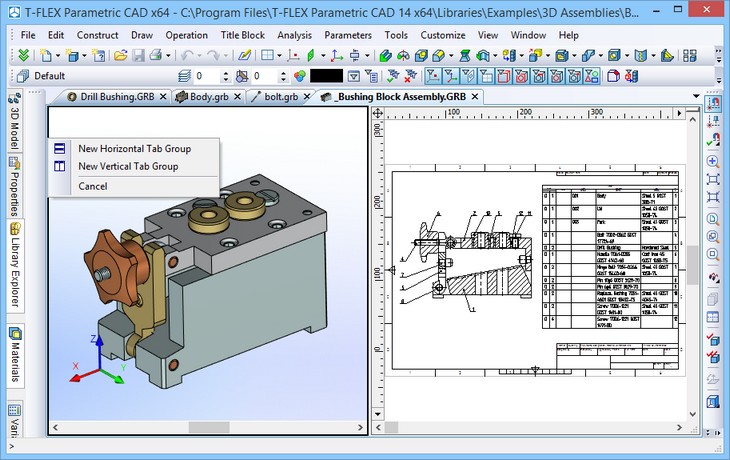The image size is (730, 460).
Task: Open the document tabs list dropdown arrow
Action: pyautogui.click(x=696, y=96)
